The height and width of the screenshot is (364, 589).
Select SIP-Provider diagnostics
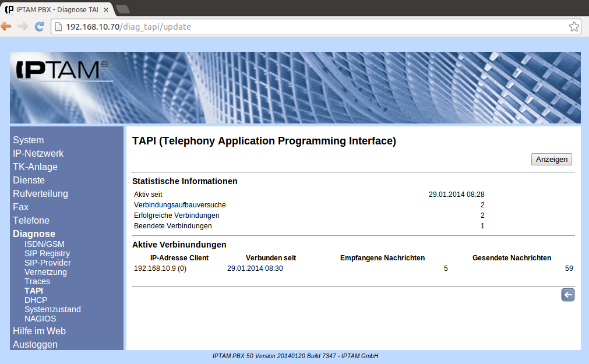(47, 263)
